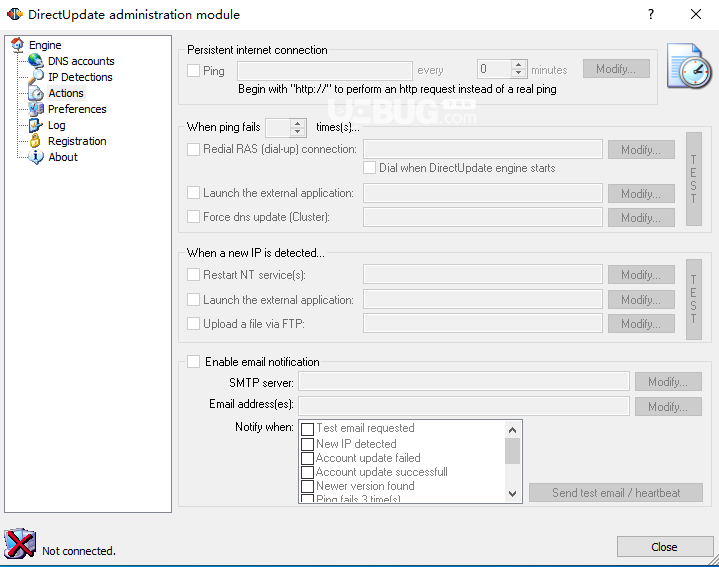
Task: Decrease When ping fails times spinner
Action: point(298,132)
